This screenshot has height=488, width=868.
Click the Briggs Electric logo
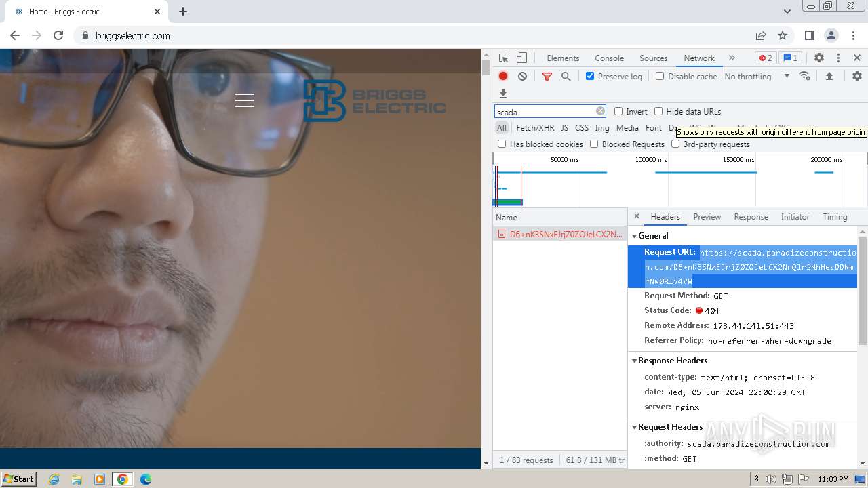point(374,101)
